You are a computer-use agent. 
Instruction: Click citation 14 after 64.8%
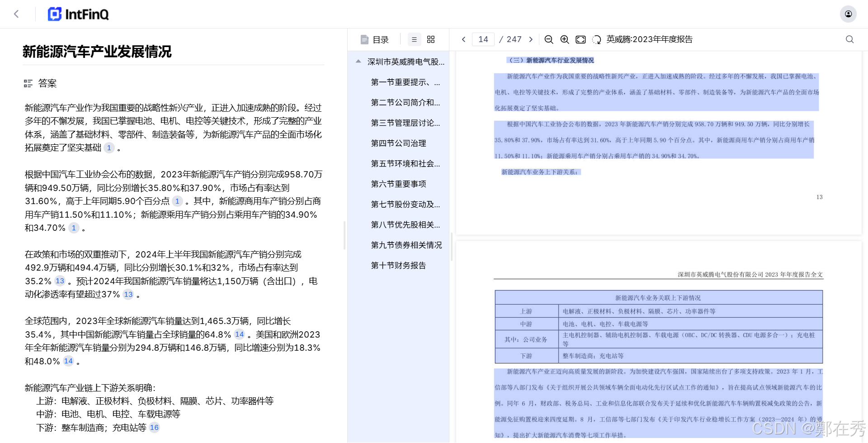(239, 334)
